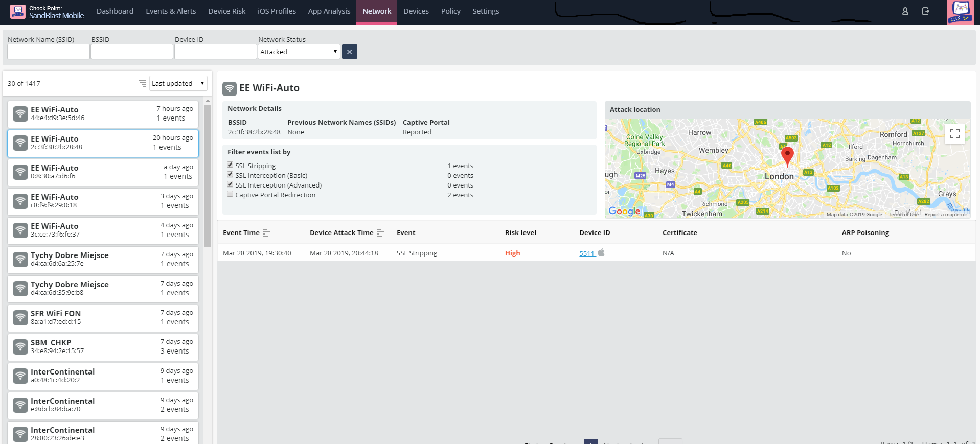
Task: Select the SFR WiFi FON network entry
Action: 103,318
